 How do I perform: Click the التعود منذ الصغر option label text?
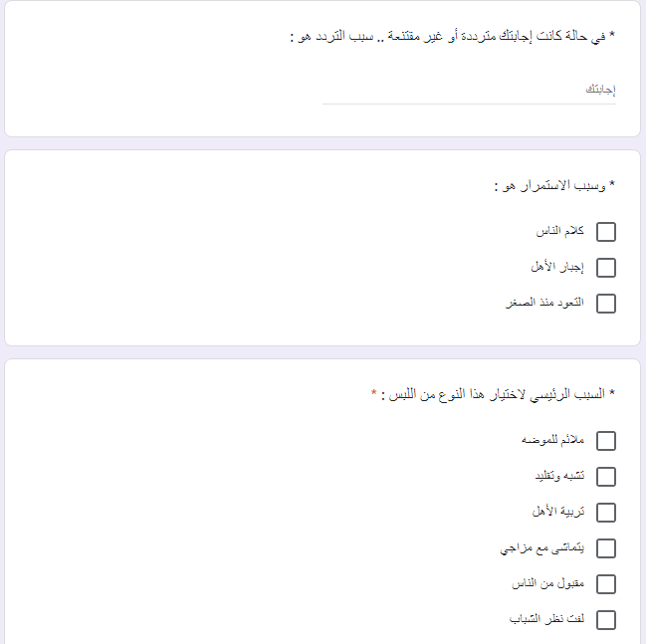coord(544,303)
